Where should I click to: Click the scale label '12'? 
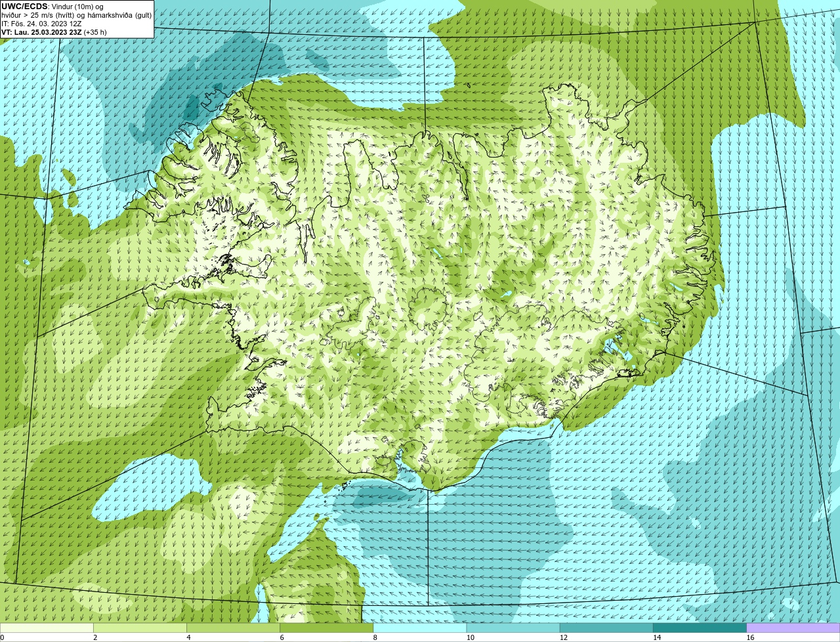563,637
